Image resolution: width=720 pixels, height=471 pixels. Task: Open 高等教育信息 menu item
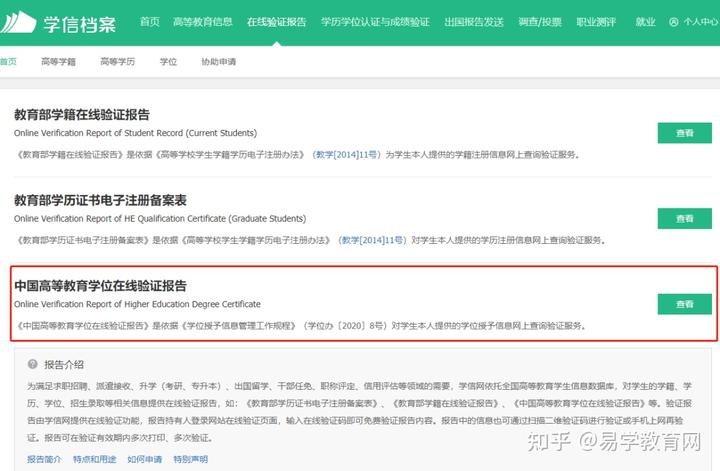tap(202, 22)
